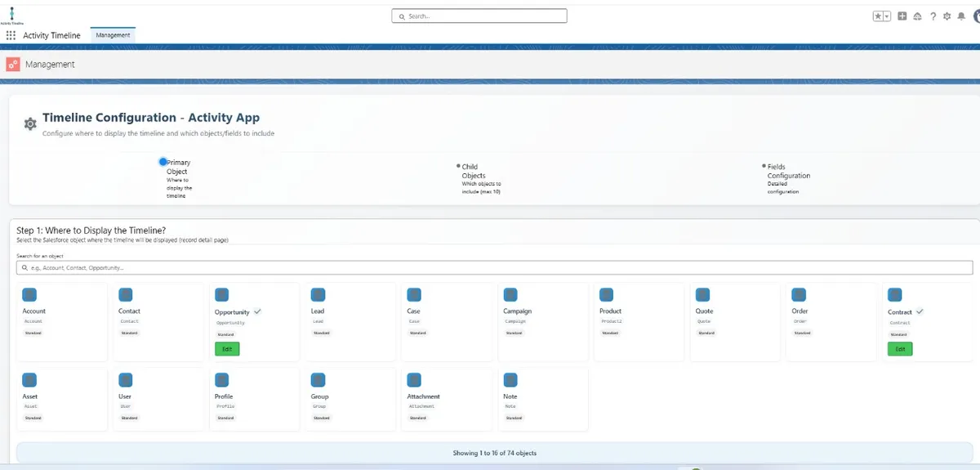980x470 pixels.
Task: Select the Product object icon
Action: point(607,294)
